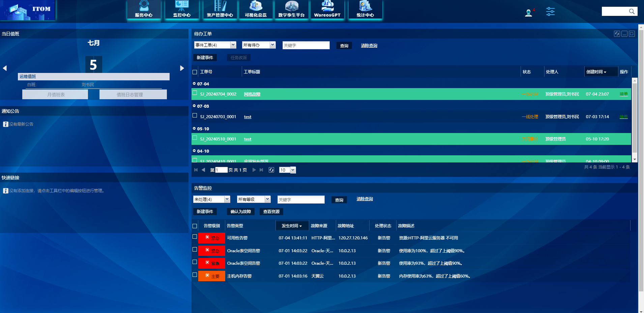Click 确认为故障 button
Image resolution: width=644 pixels, height=313 pixels.
[241, 212]
